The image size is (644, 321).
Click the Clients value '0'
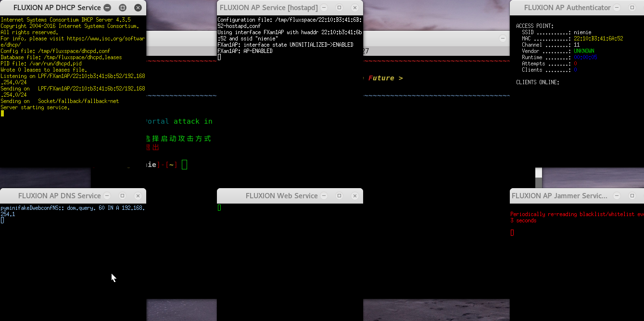click(575, 70)
